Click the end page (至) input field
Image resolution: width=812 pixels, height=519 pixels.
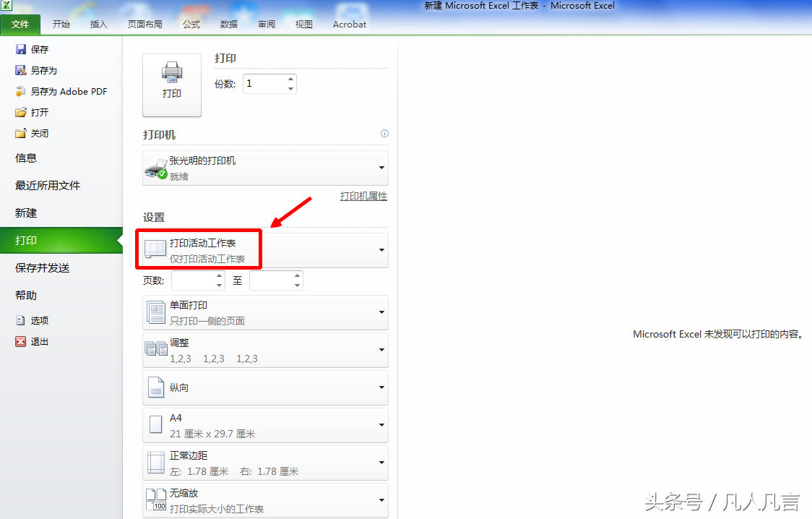pyautogui.click(x=271, y=280)
